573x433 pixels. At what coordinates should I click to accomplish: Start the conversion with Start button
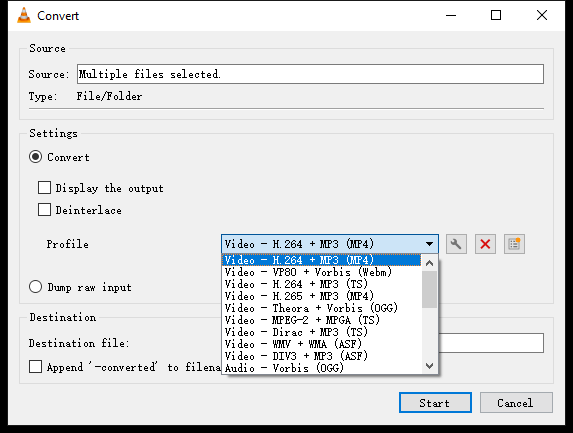coord(435,403)
